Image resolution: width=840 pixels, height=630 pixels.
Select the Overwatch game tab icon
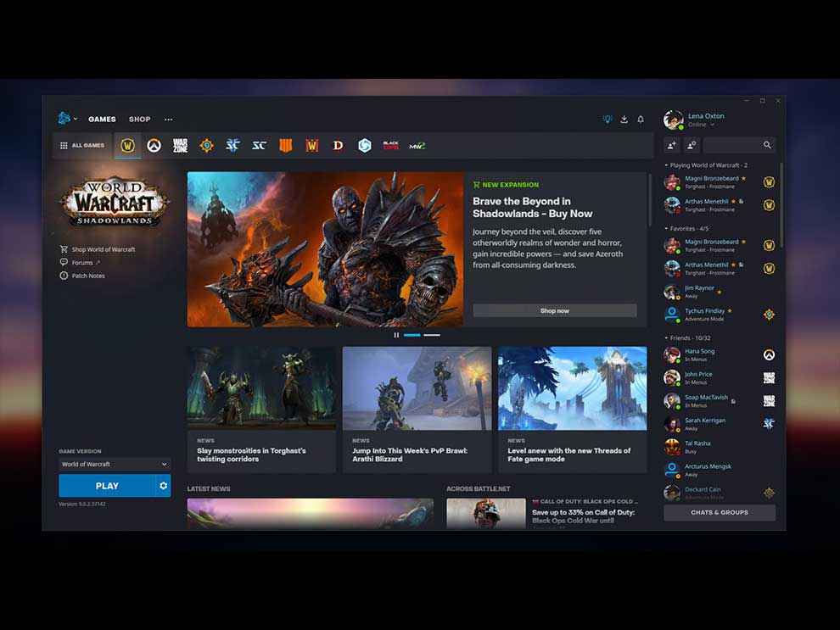(154, 146)
